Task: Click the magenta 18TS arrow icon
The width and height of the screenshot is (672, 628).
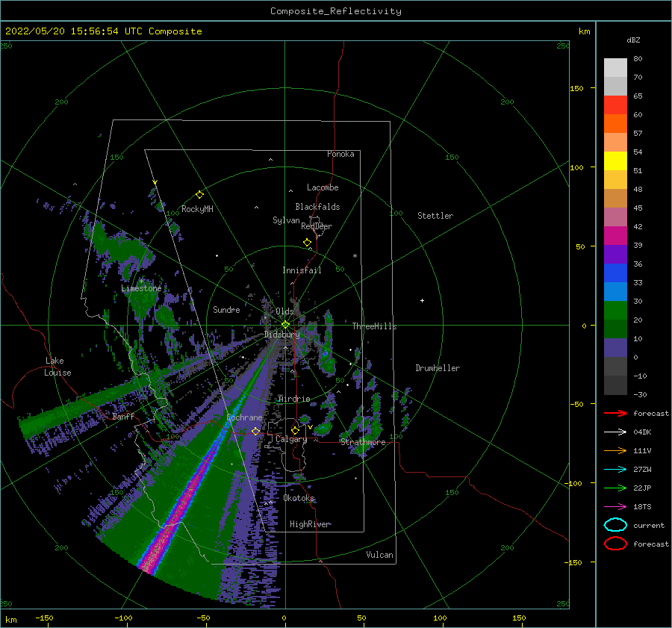Action: tap(615, 507)
